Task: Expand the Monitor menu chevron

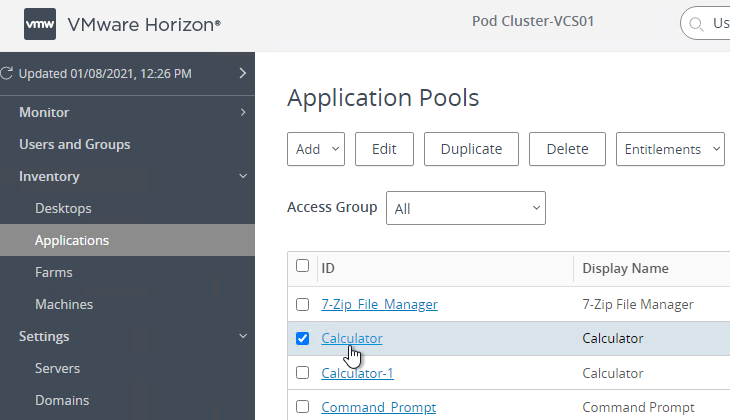Action: (x=243, y=112)
